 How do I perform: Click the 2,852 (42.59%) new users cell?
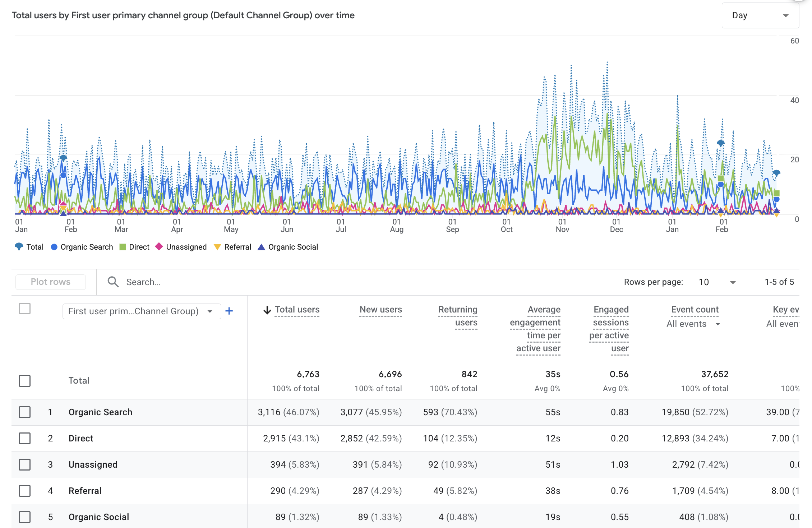(x=371, y=438)
